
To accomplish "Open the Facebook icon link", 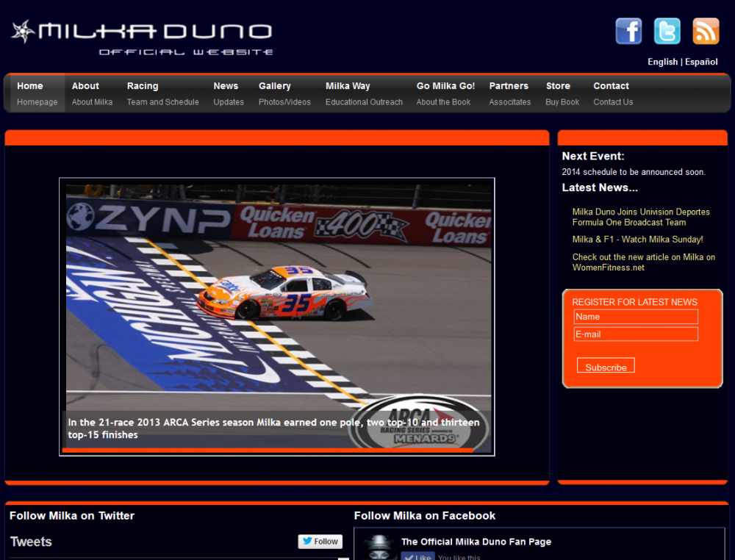I will (628, 31).
